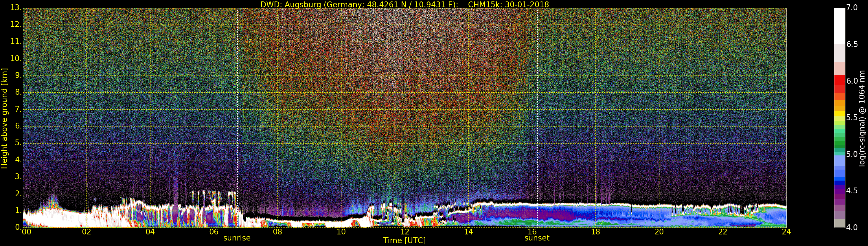Viewport: 868px width, 246px height.
Task: Click the colorbar tick label "5.0"
Action: [852, 154]
